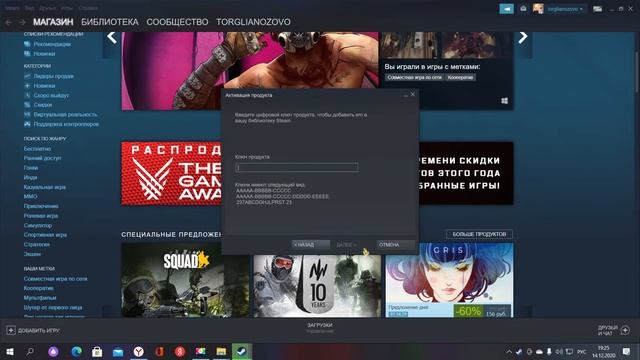
Task: Select the Гонки genre
Action: click(x=31, y=168)
